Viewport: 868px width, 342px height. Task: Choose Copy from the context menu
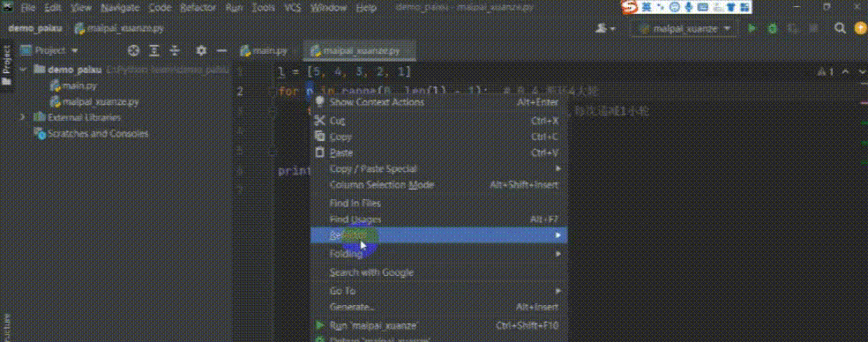438,137
